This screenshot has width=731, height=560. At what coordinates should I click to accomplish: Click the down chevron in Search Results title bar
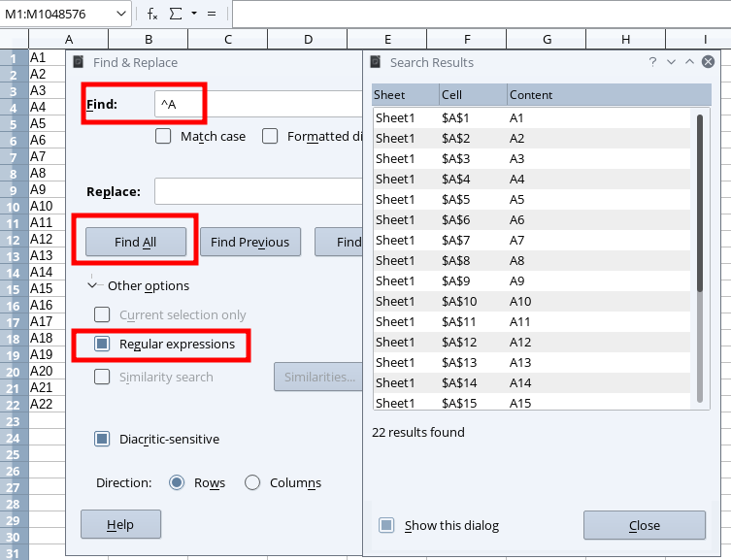click(671, 62)
